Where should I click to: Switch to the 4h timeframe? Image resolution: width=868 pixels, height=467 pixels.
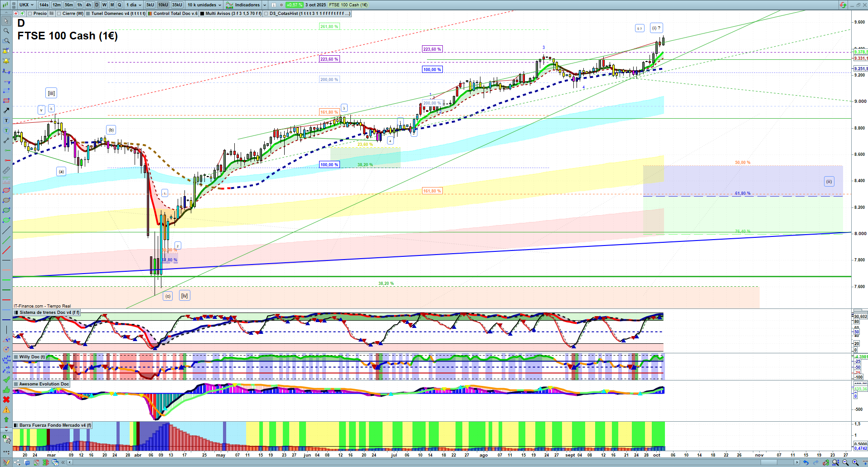tap(88, 5)
